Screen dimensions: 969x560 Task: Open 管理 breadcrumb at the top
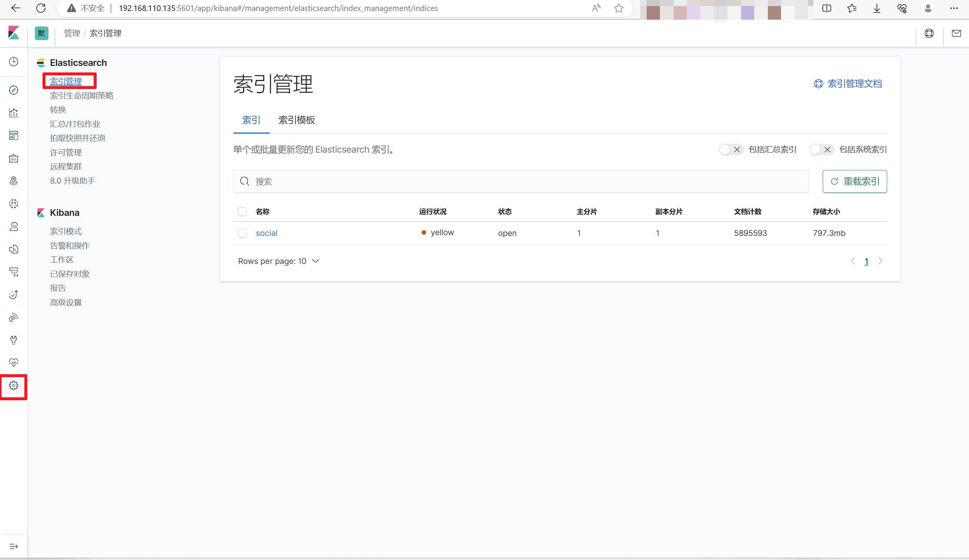coord(72,33)
